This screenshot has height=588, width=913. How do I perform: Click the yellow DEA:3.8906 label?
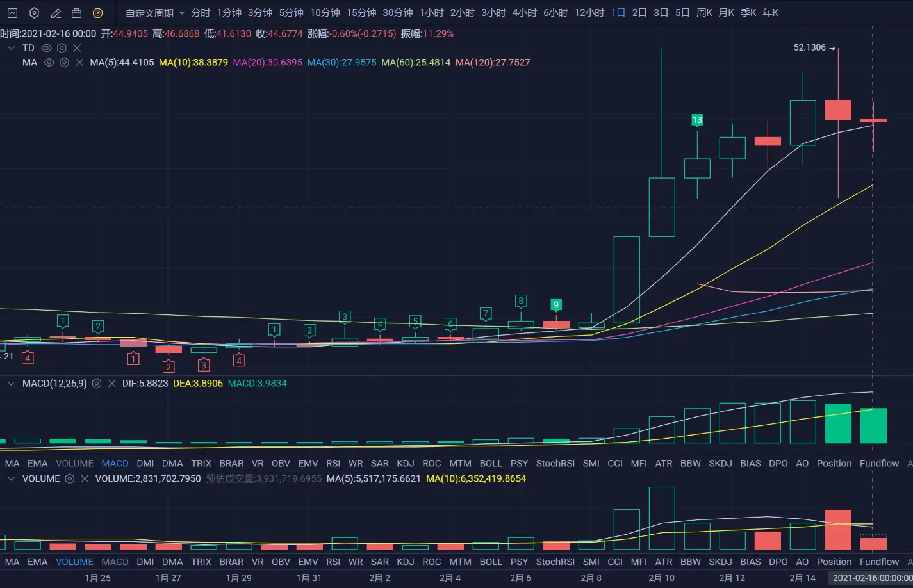pyautogui.click(x=198, y=384)
